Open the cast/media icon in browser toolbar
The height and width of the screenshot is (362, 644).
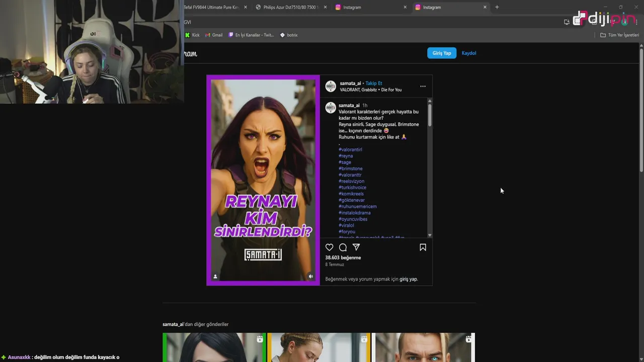click(x=567, y=22)
